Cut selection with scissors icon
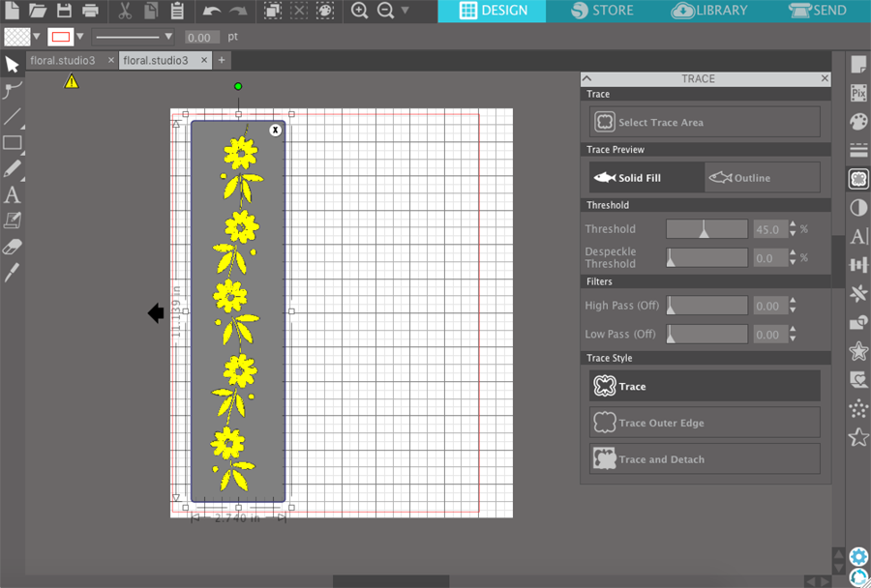The image size is (871, 588). click(x=126, y=10)
